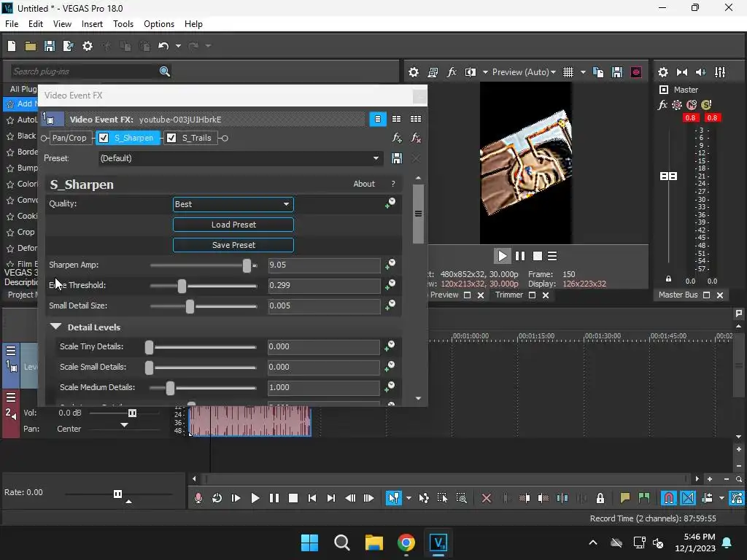The height and width of the screenshot is (560, 747).
Task: Undo last action with the arrow icon
Action: pos(163,46)
